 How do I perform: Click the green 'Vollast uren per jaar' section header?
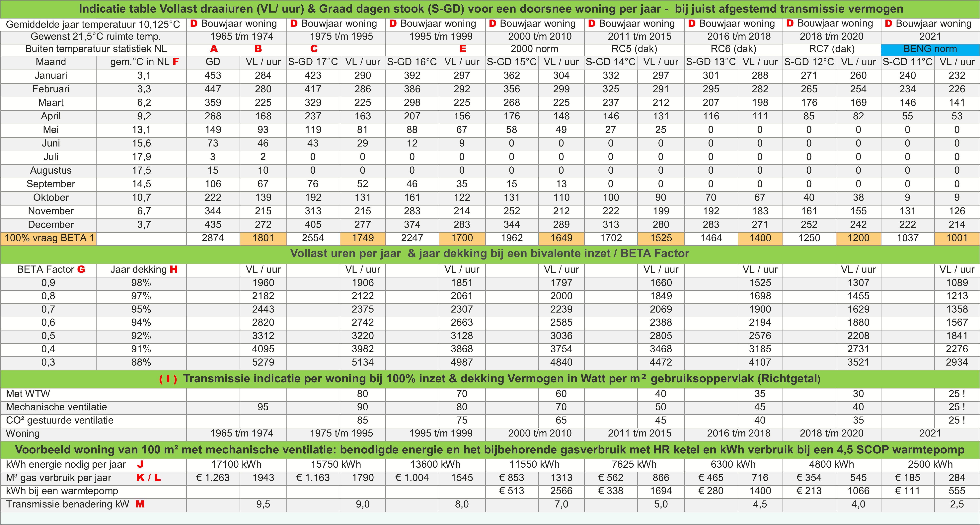tap(490, 254)
